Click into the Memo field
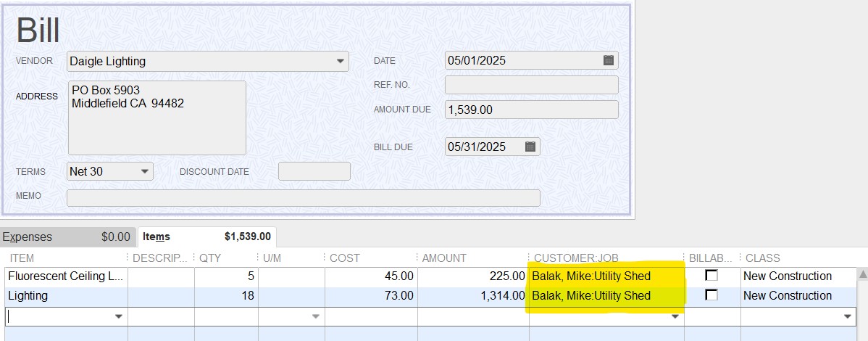 coord(304,198)
